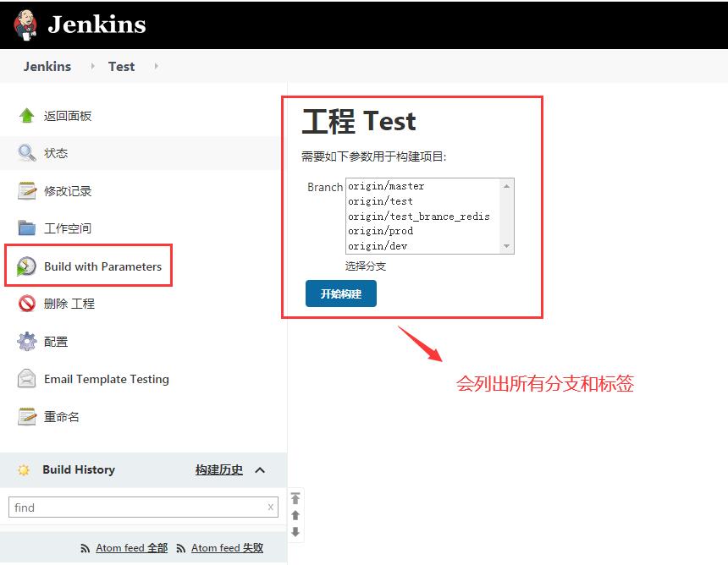Expand the menu arrow after Jenkins breadcrumb
728x565 pixels.
pos(92,66)
